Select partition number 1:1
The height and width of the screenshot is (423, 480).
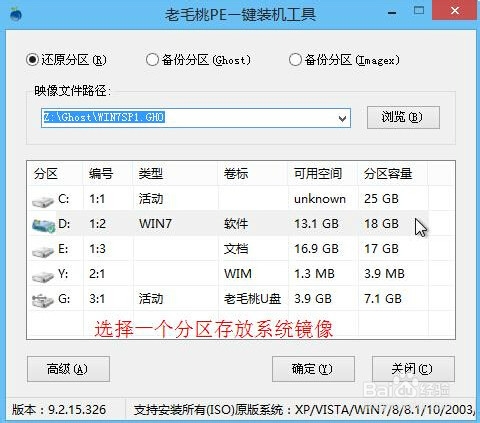coord(97,199)
